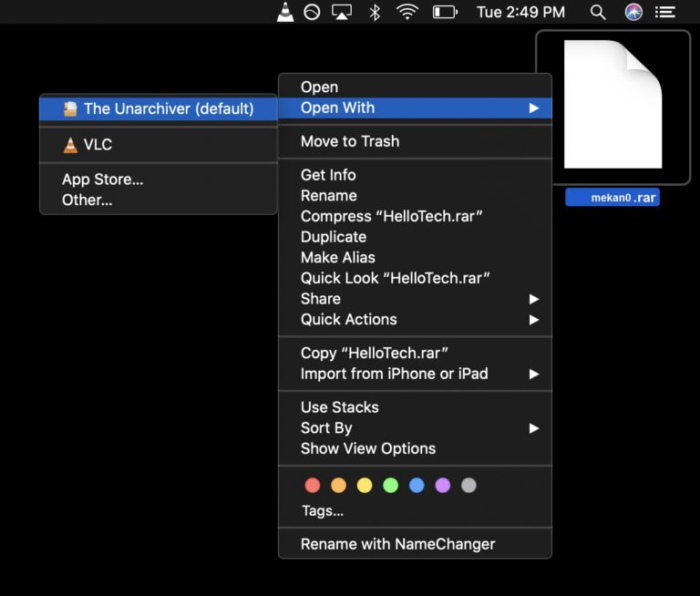This screenshot has width=700, height=596.
Task: Click the Wi-Fi menu bar icon
Action: click(407, 12)
